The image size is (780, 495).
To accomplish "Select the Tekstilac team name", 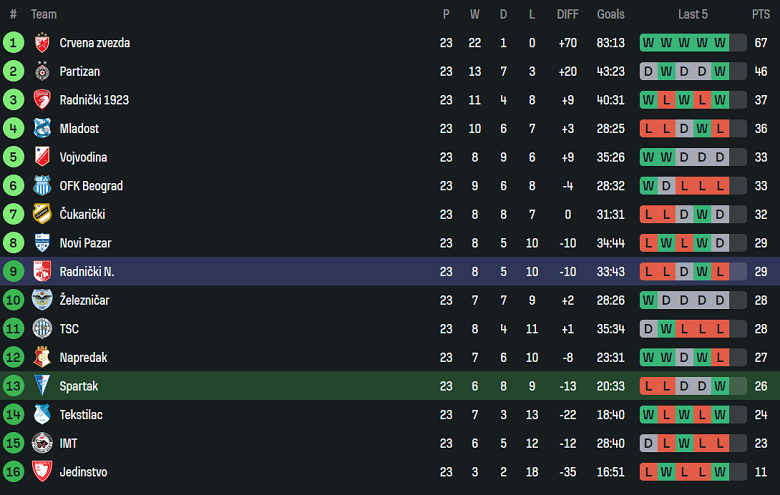I will click(81, 415).
